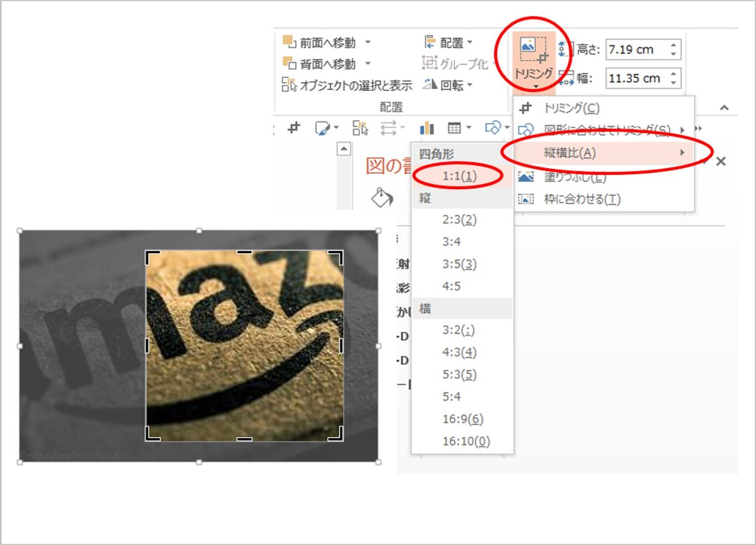
Task: Click the top-right crop corner handle
Action: click(337, 257)
